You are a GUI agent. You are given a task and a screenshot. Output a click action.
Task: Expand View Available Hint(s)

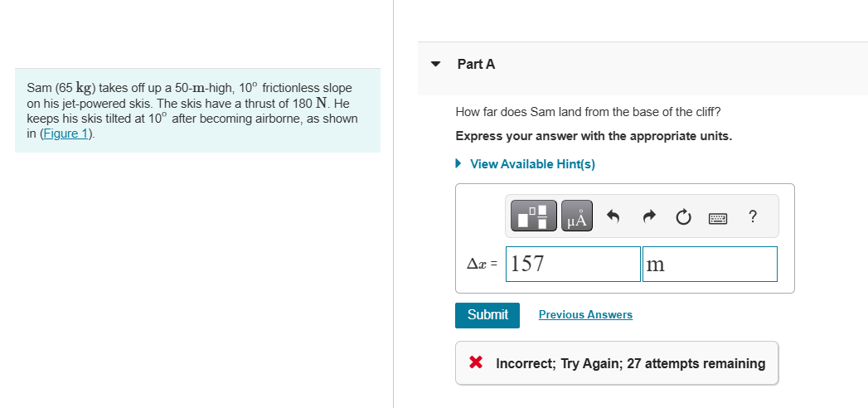[531, 163]
